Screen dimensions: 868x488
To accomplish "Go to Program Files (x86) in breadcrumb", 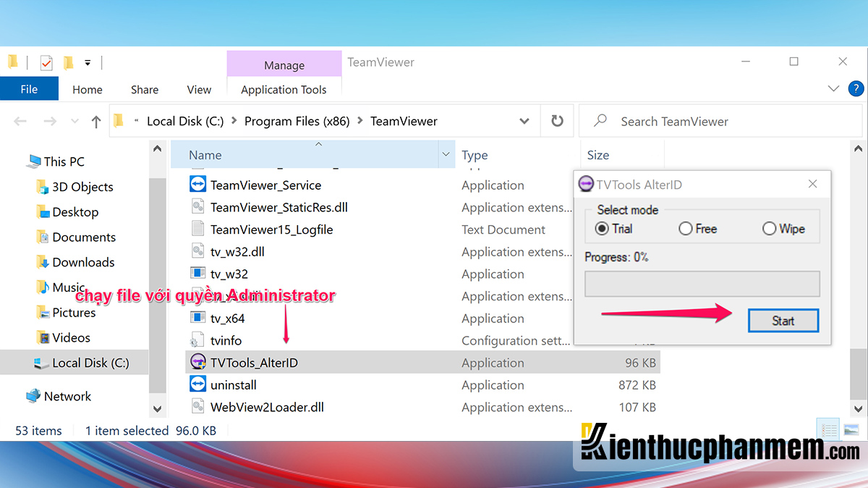I will (297, 122).
